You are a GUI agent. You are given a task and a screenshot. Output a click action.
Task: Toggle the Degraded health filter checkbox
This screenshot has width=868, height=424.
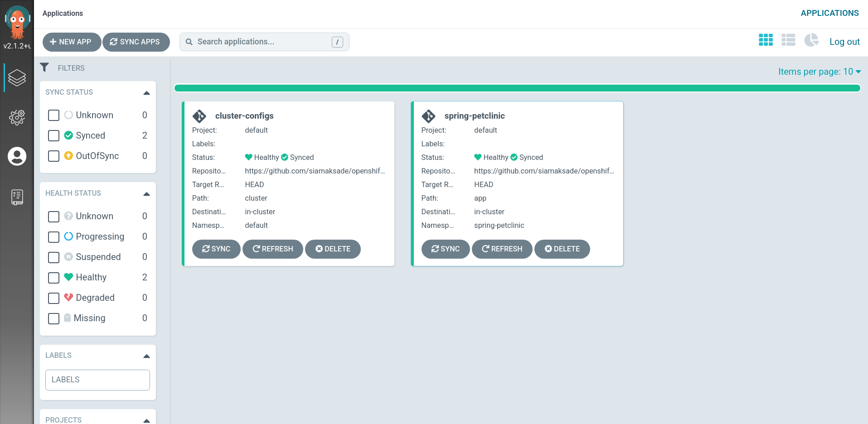(x=53, y=298)
